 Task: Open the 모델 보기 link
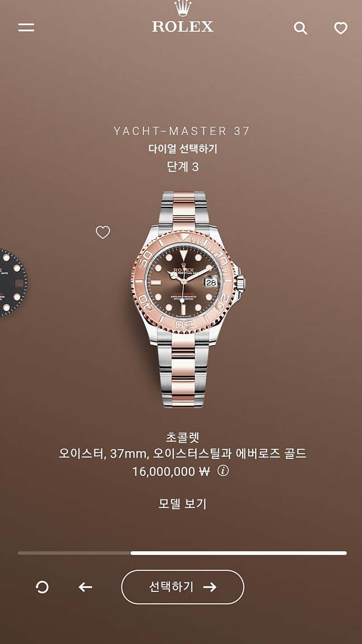[x=183, y=504]
